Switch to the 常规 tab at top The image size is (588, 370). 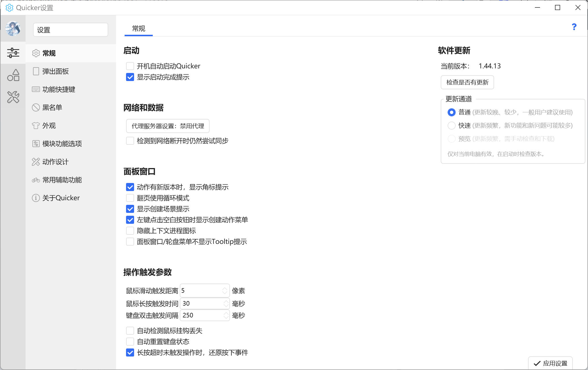click(139, 29)
